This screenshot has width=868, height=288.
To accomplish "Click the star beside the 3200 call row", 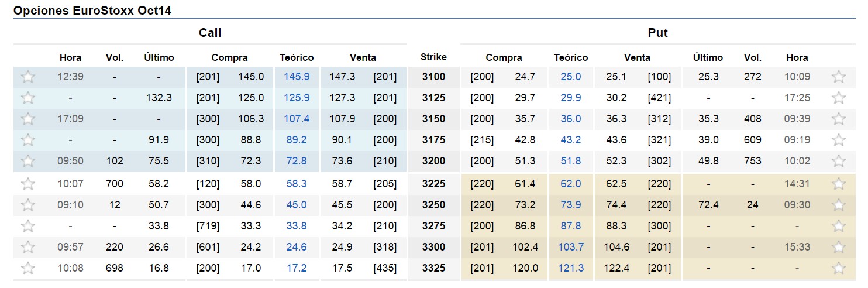I will click(x=27, y=161).
